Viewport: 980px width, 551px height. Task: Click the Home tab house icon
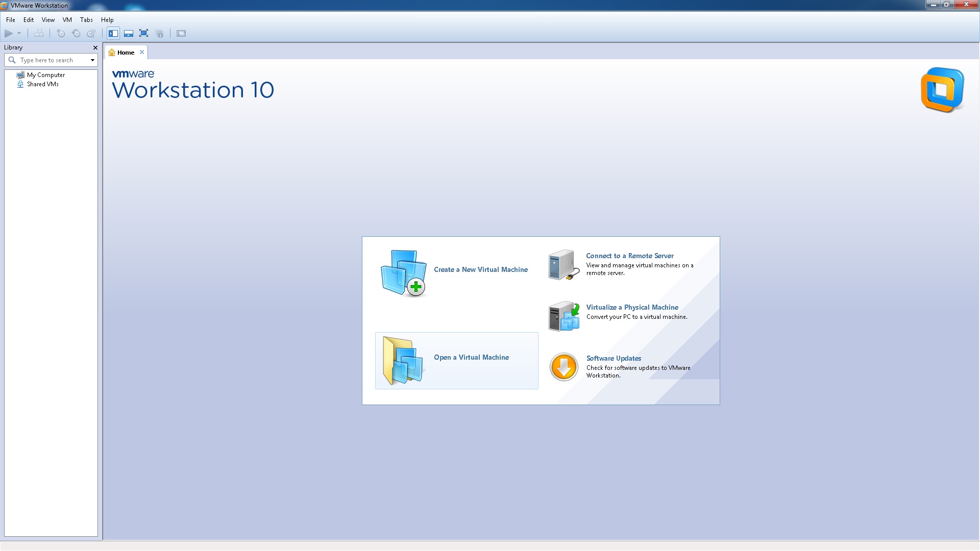coord(112,53)
